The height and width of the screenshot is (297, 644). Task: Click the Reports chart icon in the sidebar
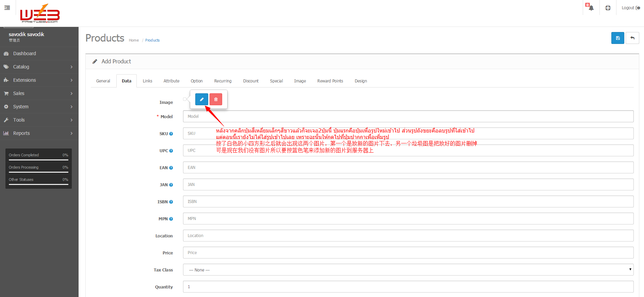pyautogui.click(x=6, y=133)
